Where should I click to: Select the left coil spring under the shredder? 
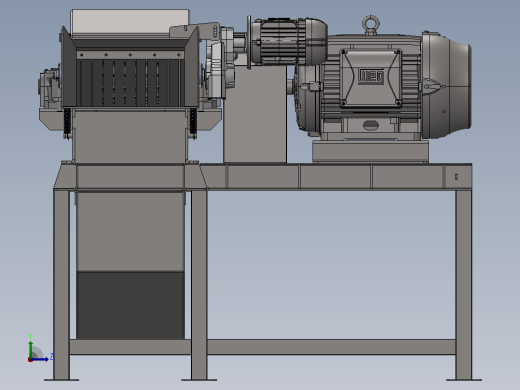point(67,122)
